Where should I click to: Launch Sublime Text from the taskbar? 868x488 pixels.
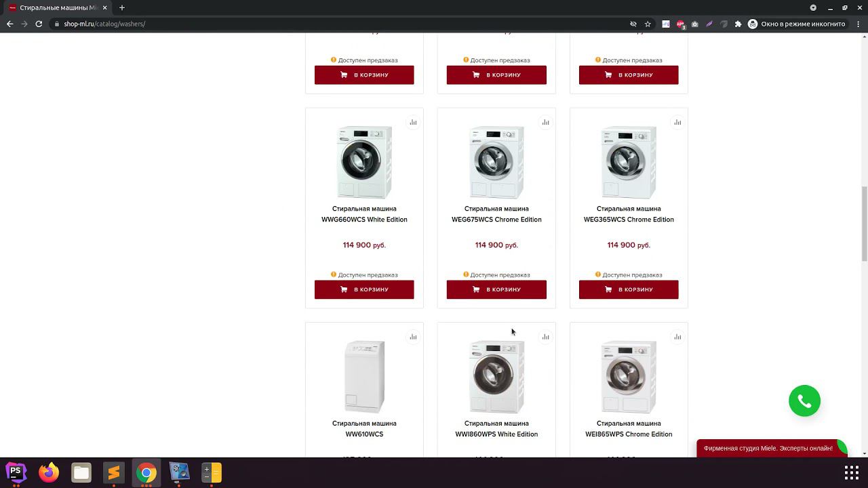[x=114, y=472]
